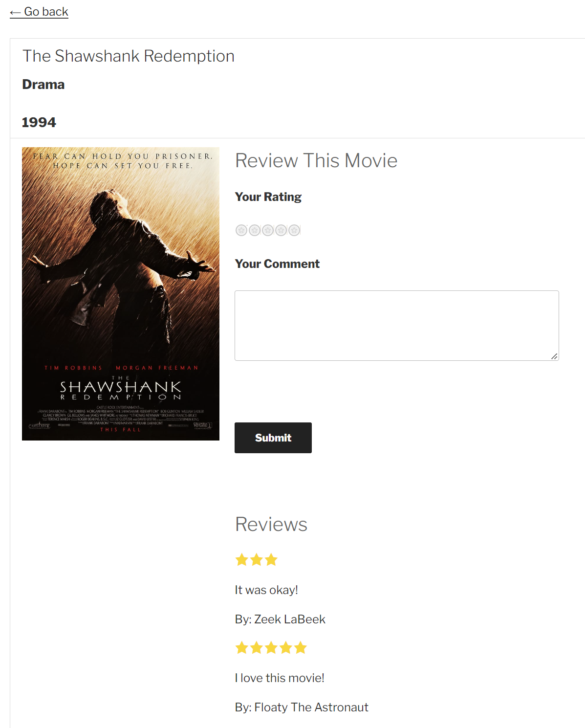The height and width of the screenshot is (728, 585).
Task: Select the second rating star
Action: pos(255,230)
